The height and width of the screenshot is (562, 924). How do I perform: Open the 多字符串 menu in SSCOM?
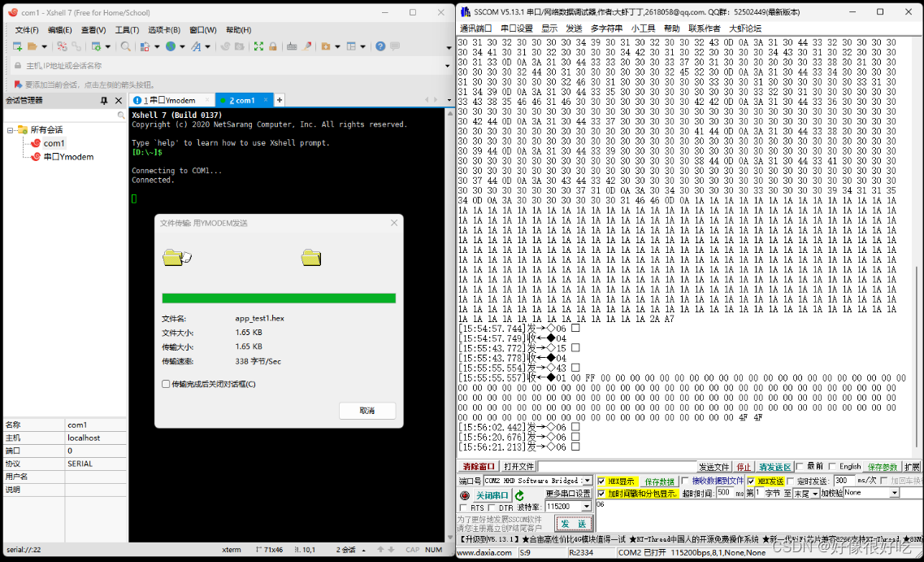(606, 28)
